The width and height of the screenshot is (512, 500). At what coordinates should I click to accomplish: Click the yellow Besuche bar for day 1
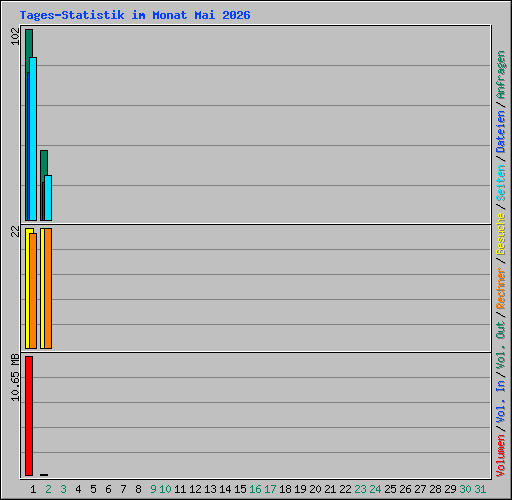click(28, 288)
